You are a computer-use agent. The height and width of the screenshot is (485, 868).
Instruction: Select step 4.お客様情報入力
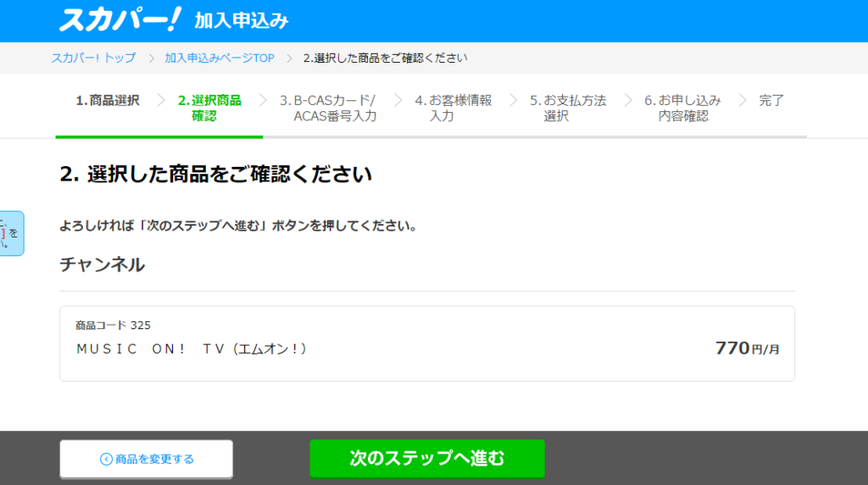coord(453,108)
